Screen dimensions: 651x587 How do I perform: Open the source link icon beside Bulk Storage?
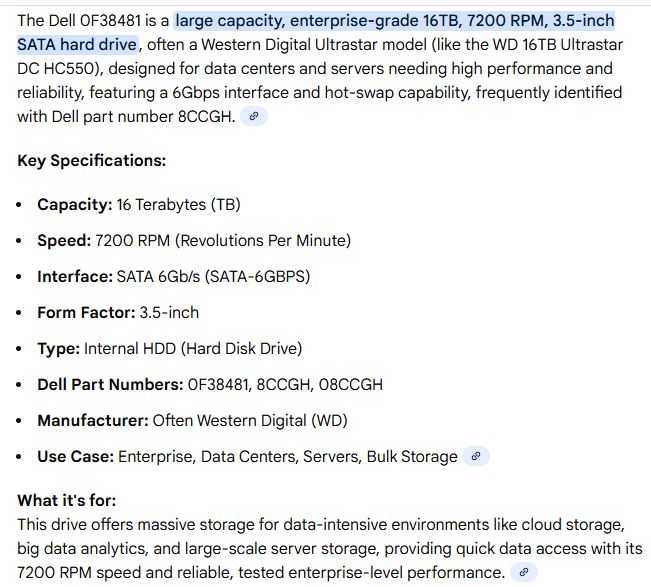pyautogui.click(x=476, y=456)
